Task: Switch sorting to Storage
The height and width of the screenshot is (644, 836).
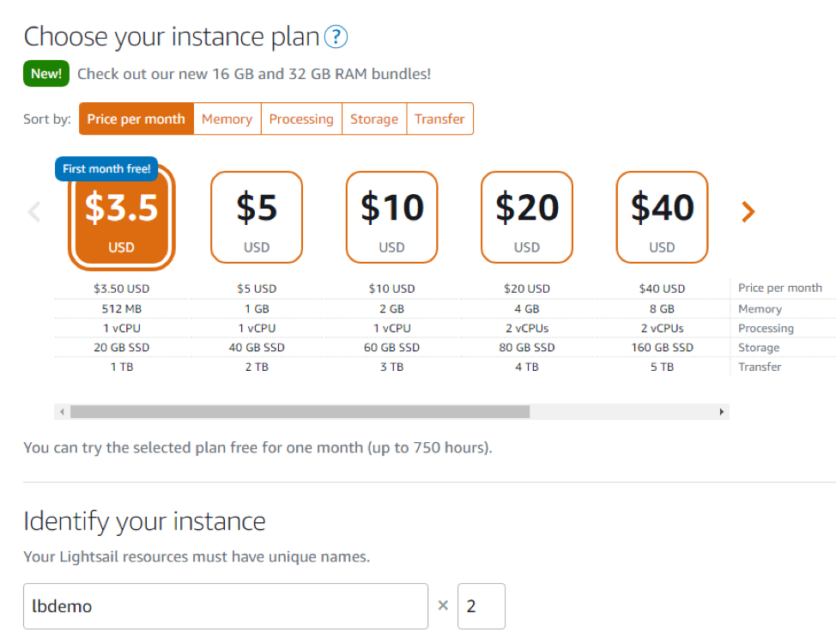Action: pos(373,118)
